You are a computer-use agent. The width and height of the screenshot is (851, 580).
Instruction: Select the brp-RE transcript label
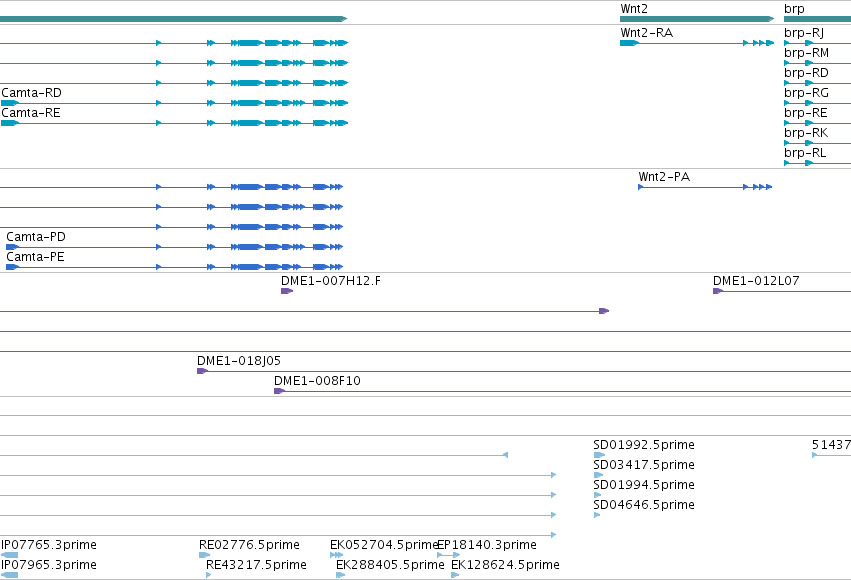(x=805, y=113)
